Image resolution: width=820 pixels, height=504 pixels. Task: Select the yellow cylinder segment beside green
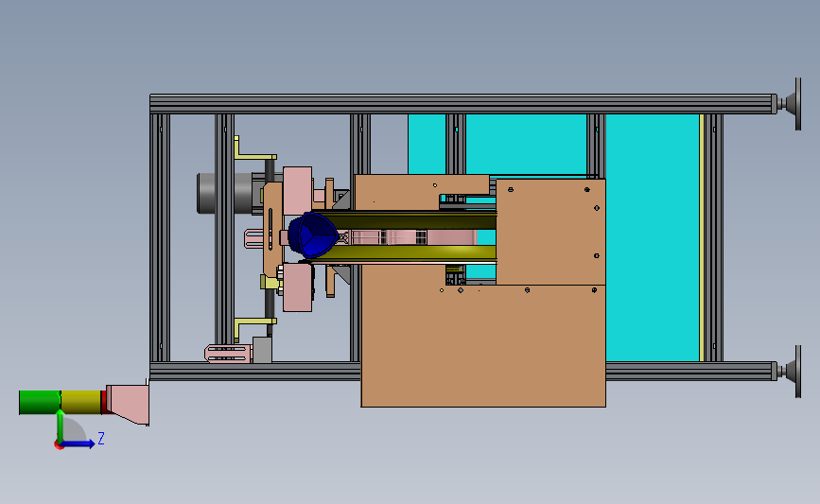[x=81, y=402]
